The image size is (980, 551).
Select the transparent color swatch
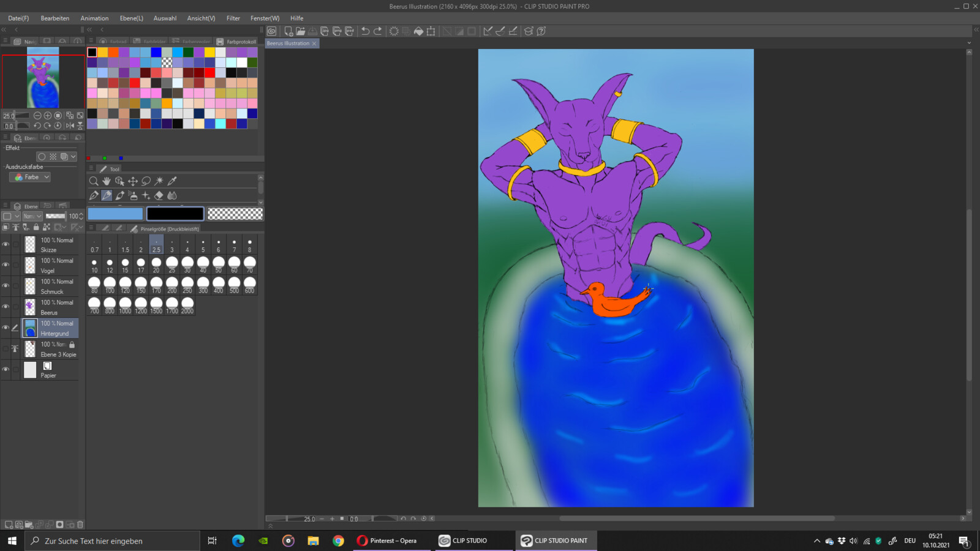click(x=235, y=214)
